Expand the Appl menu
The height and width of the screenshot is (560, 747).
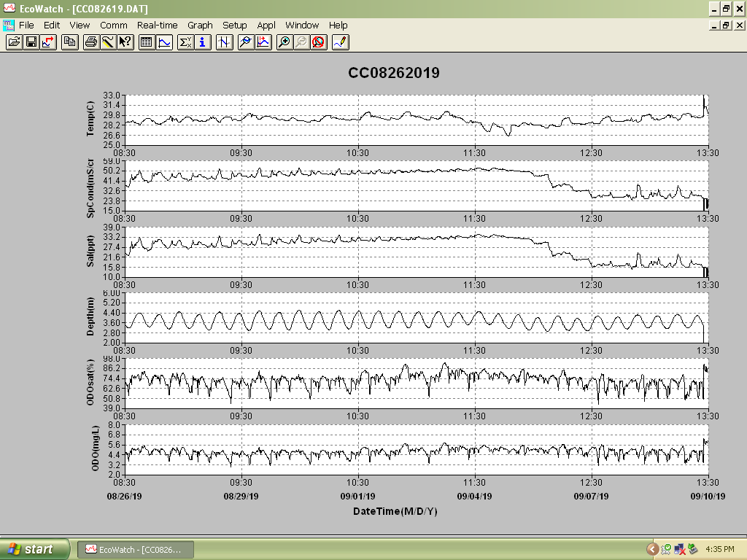[x=266, y=26]
